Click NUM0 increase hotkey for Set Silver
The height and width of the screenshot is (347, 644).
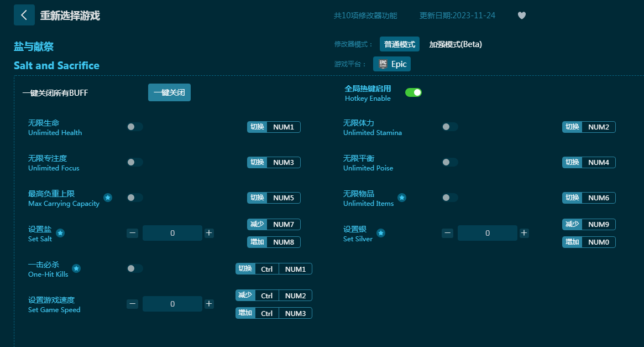589,242
